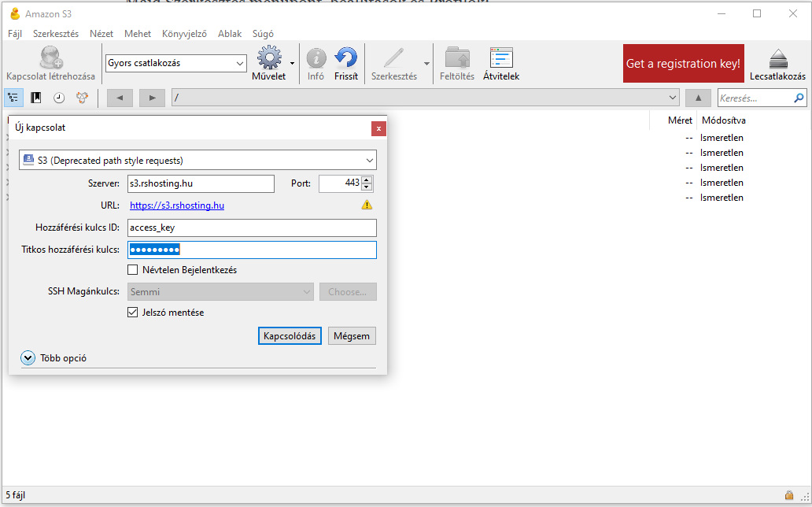Navigate up with the parent folder arrow
The image size is (812, 507).
pos(698,98)
